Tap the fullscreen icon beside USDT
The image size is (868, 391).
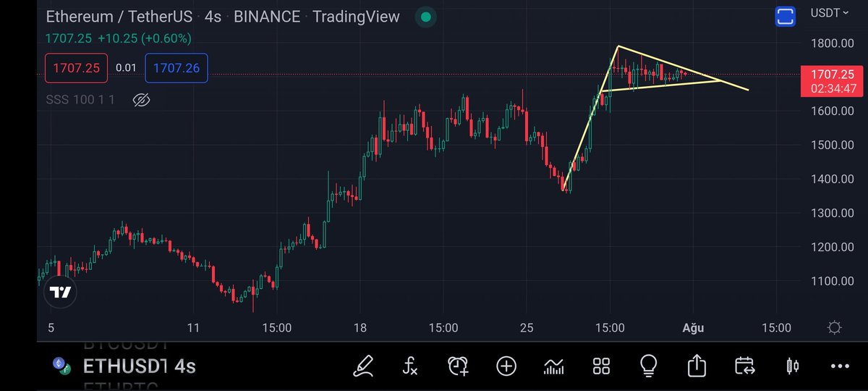pos(785,17)
